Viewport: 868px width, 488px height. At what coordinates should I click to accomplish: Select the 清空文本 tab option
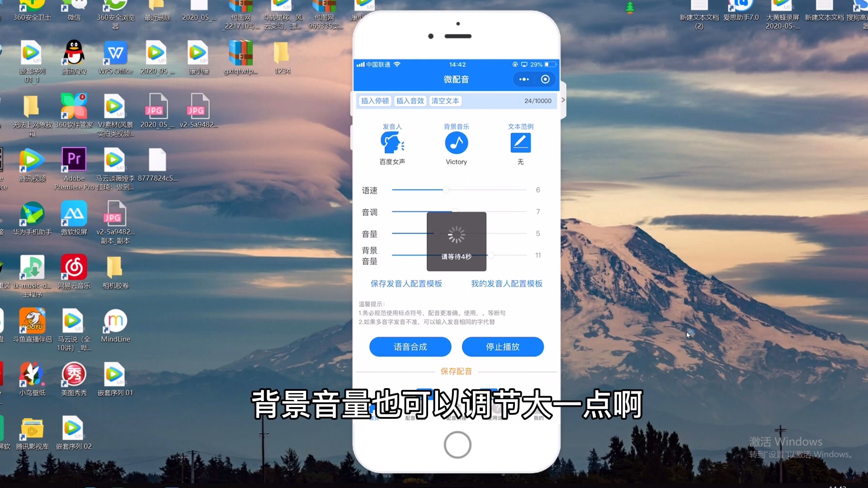point(445,101)
